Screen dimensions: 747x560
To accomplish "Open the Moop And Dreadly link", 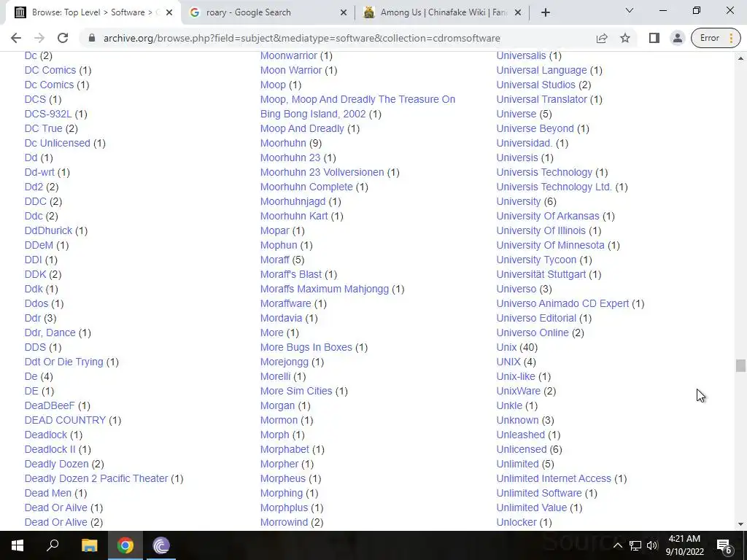I will tap(302, 128).
